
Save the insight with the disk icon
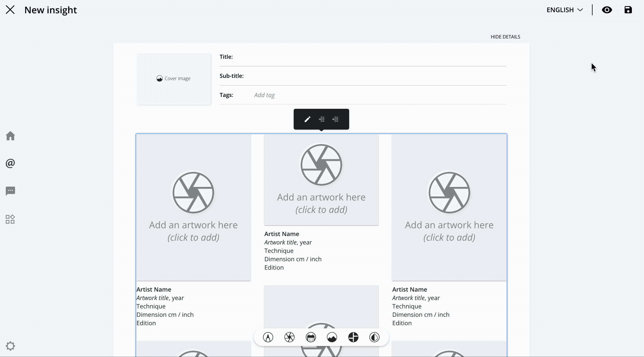tap(628, 10)
